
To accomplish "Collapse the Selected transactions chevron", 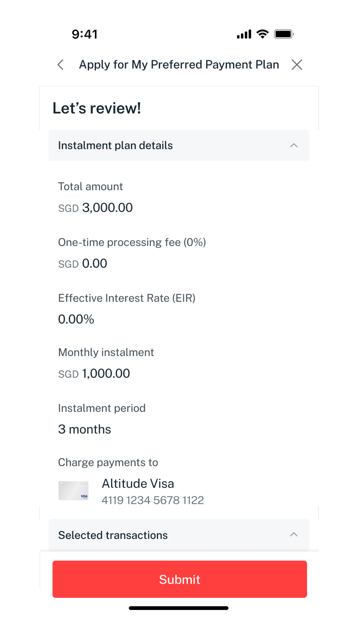I will coord(294,535).
